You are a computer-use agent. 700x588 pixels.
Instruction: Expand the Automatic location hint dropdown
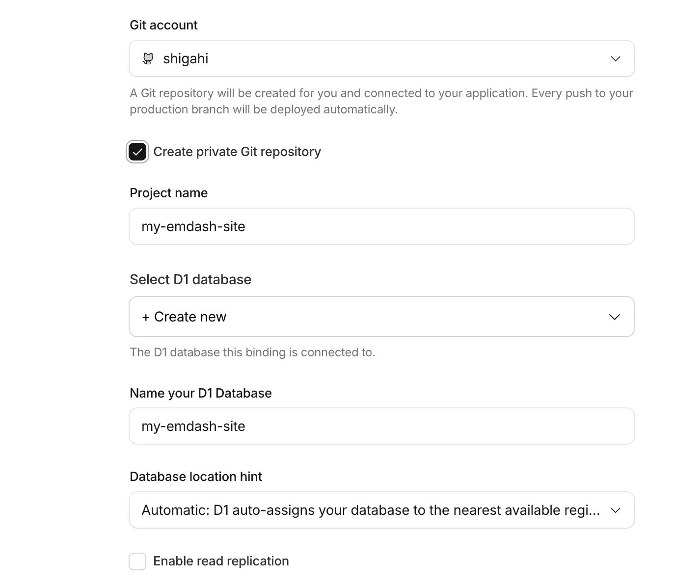(x=371, y=510)
